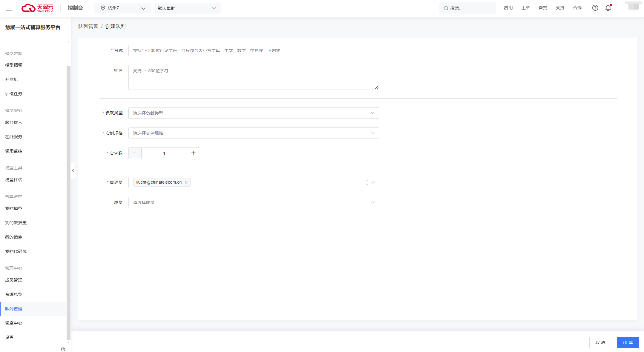Click the location pin icon for 杭州7
The height and width of the screenshot is (352, 644).
[103, 8]
